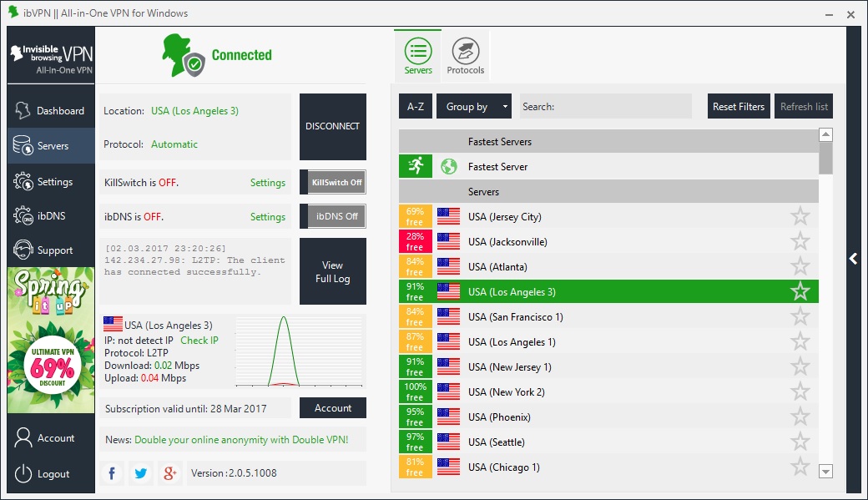Favorite USA (Seattle) with its star
The height and width of the screenshot is (500, 868).
[x=800, y=442]
